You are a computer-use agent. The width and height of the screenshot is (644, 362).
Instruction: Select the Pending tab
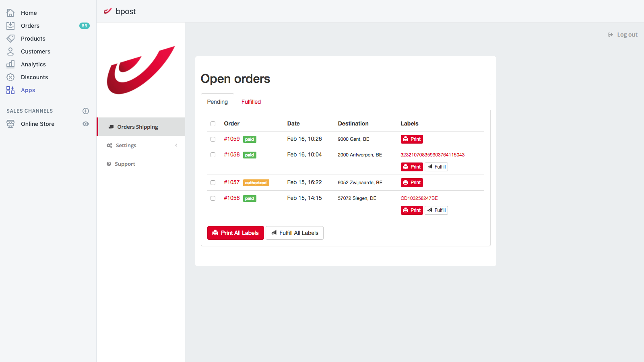217,102
